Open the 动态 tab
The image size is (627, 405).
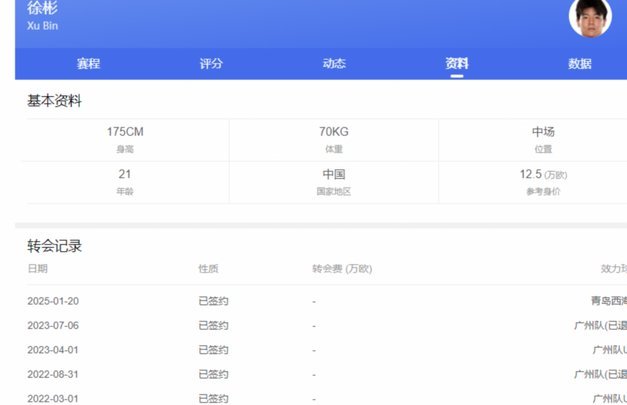(x=334, y=64)
